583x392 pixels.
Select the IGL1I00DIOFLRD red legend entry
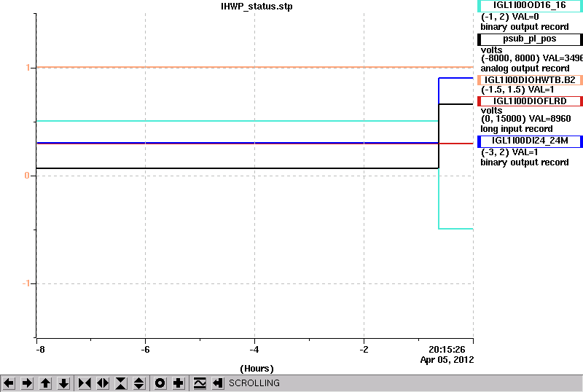[x=530, y=101]
